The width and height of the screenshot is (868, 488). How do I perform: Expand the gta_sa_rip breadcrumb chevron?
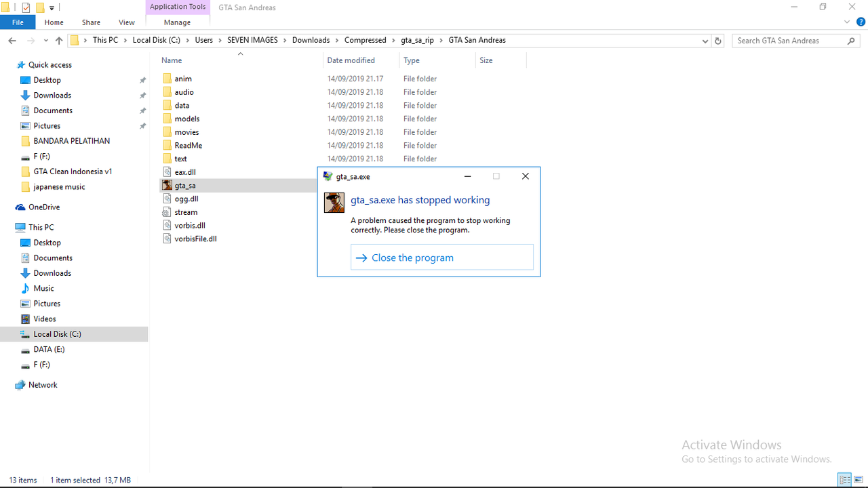441,41
